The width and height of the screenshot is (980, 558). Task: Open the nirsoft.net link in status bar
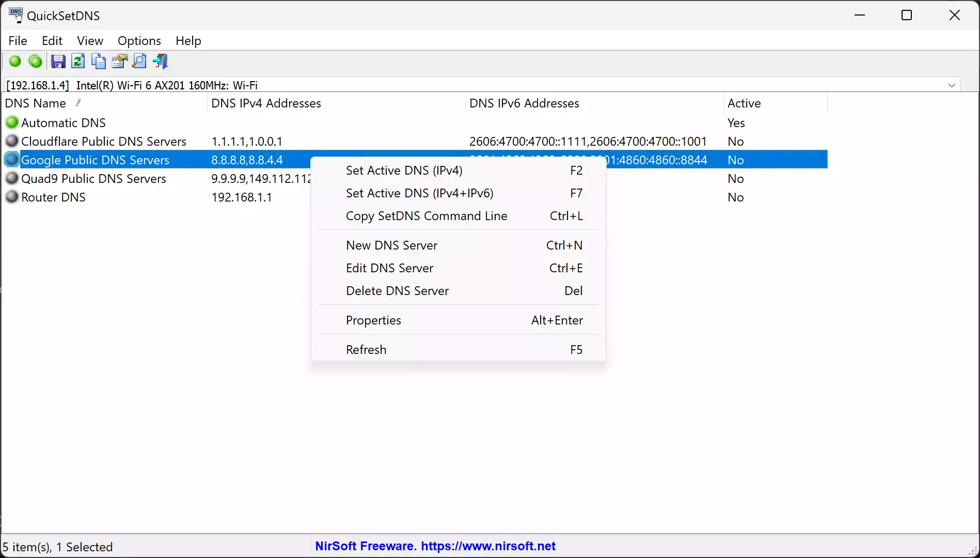[488, 546]
